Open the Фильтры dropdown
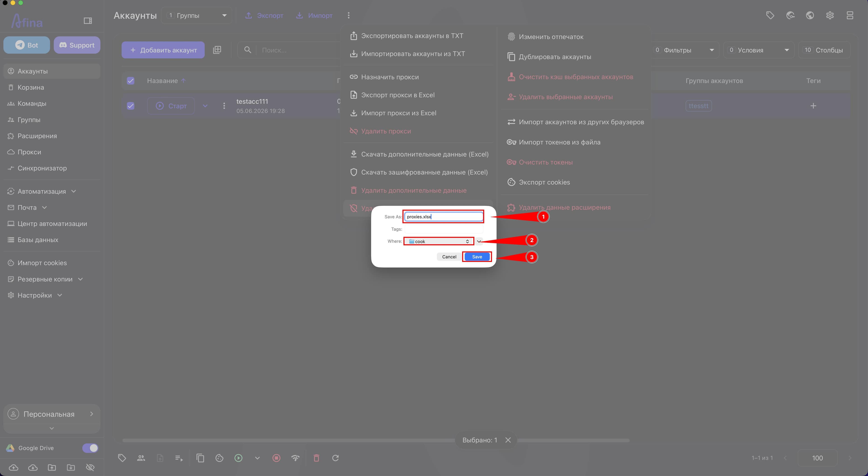The image size is (868, 476). (684, 50)
